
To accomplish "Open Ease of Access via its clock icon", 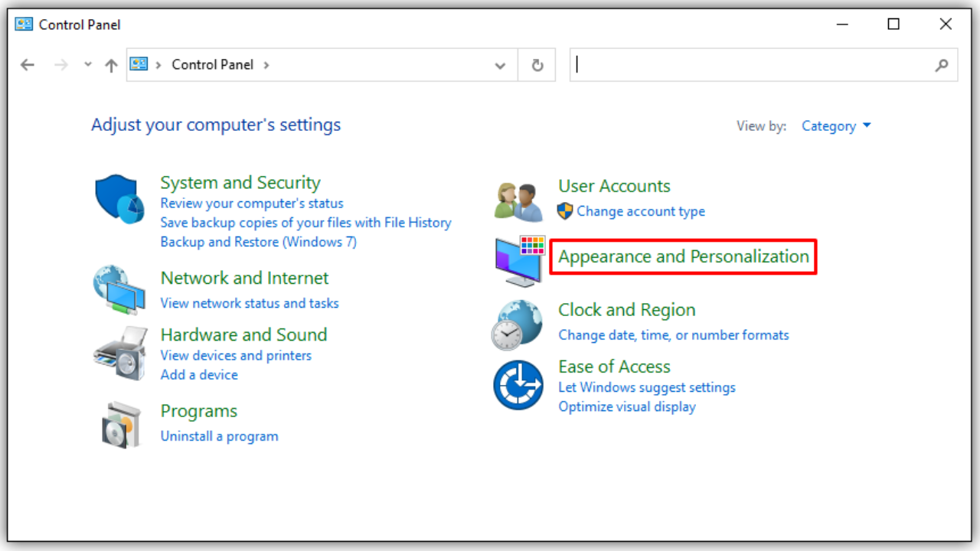I will [x=518, y=384].
